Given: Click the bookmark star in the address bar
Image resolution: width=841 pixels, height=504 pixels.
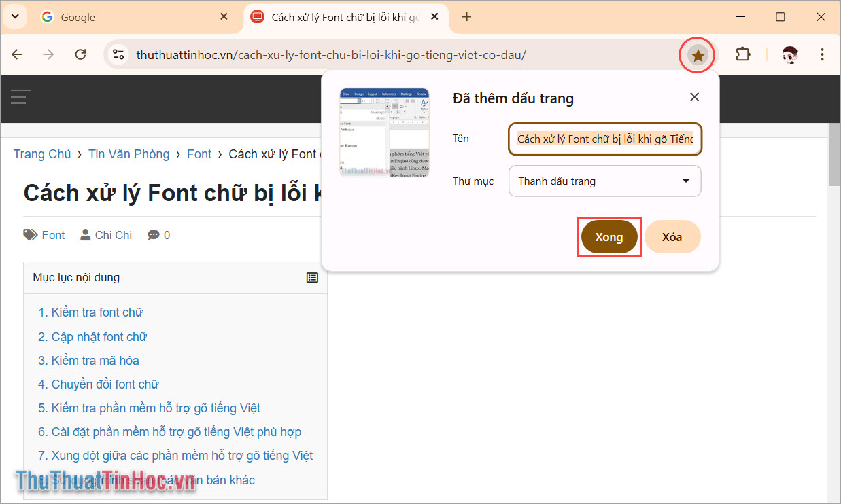Looking at the screenshot, I should pyautogui.click(x=697, y=55).
